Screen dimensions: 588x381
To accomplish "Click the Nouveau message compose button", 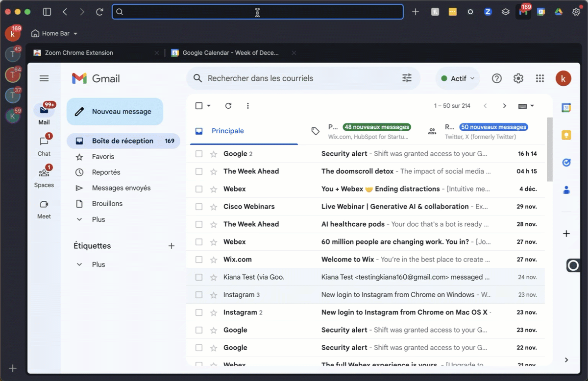I will (115, 112).
